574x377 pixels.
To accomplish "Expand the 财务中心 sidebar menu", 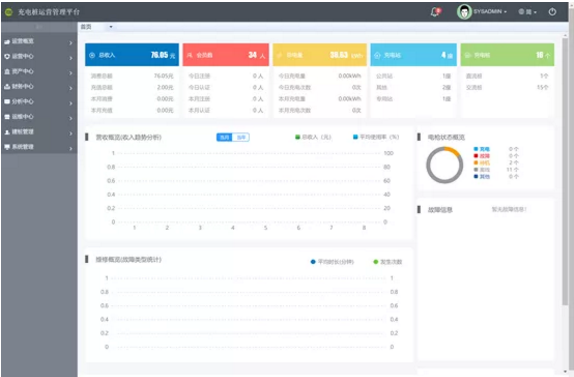I will [x=39, y=87].
